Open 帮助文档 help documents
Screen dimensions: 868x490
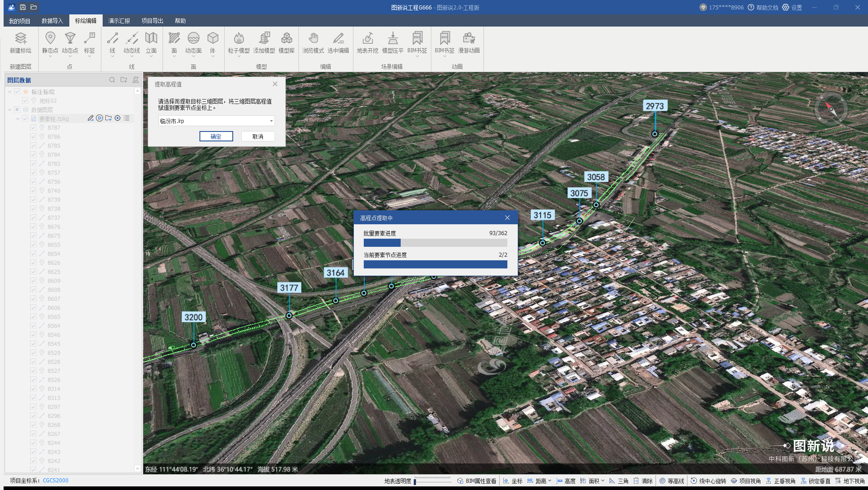tap(763, 7)
